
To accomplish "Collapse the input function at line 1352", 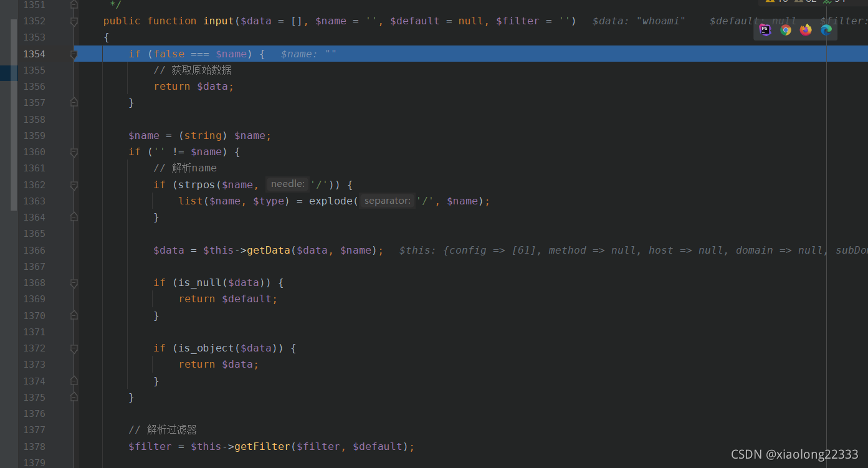I will (74, 21).
